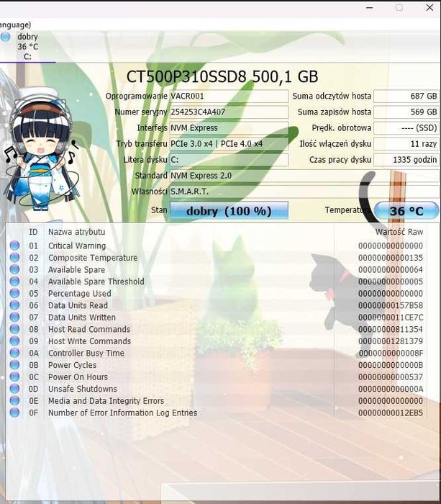Click the ID column header
This screenshot has width=441, height=504.
tap(33, 232)
